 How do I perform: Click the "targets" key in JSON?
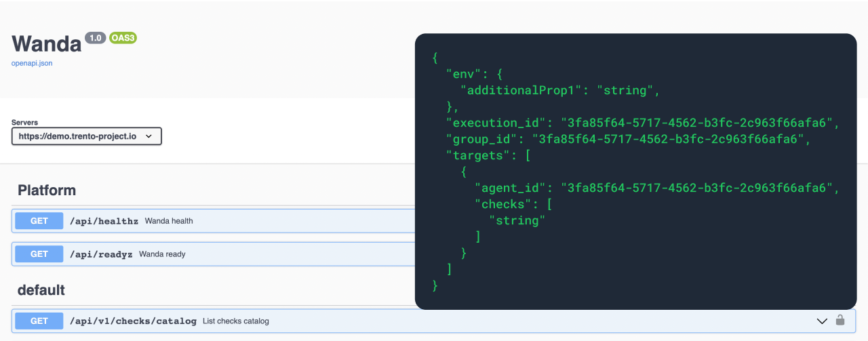click(x=477, y=155)
